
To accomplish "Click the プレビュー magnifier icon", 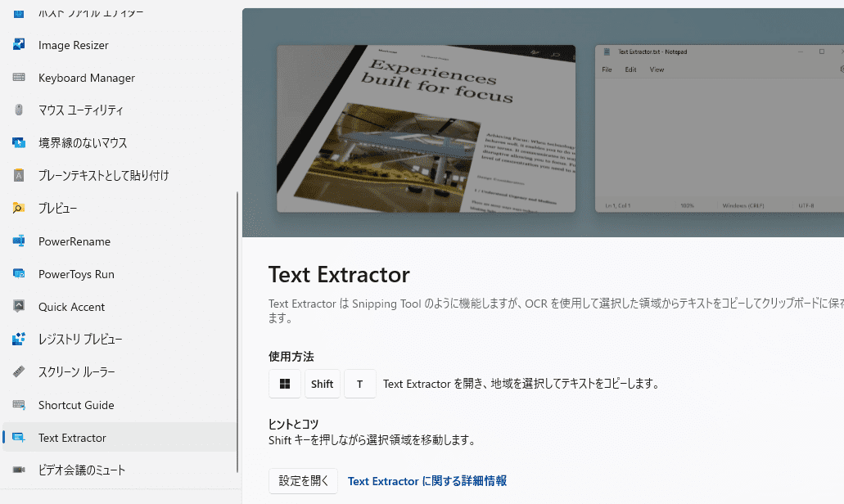I will [19, 208].
